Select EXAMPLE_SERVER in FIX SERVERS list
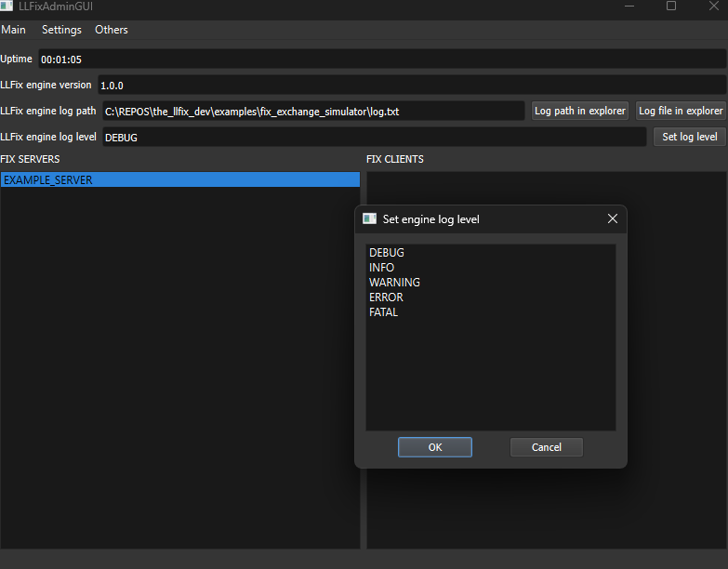This screenshot has height=569, width=728. point(48,180)
